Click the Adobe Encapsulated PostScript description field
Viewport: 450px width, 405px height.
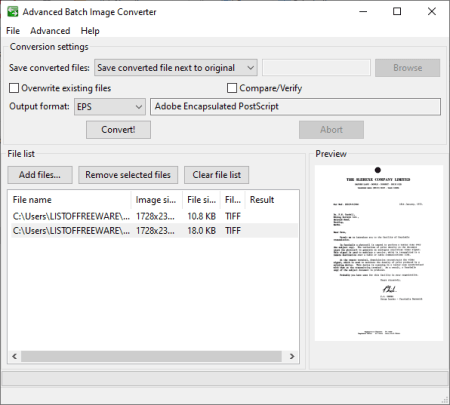click(295, 107)
